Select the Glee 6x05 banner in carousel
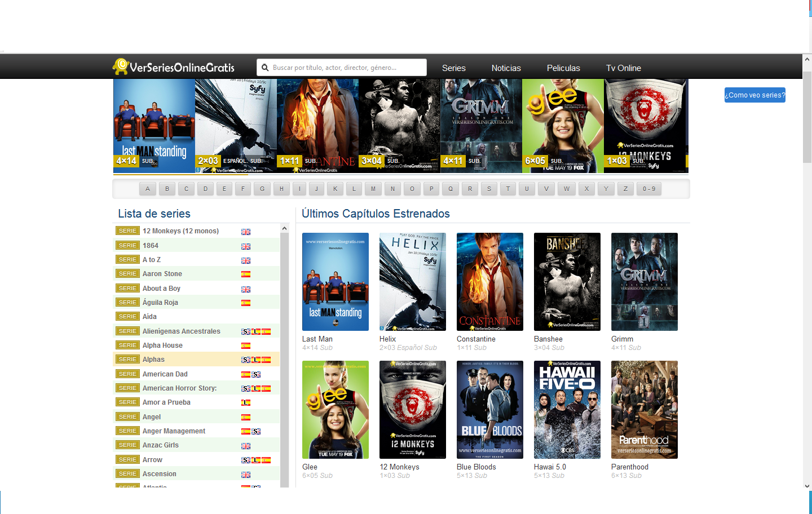The image size is (812, 514). [x=563, y=126]
